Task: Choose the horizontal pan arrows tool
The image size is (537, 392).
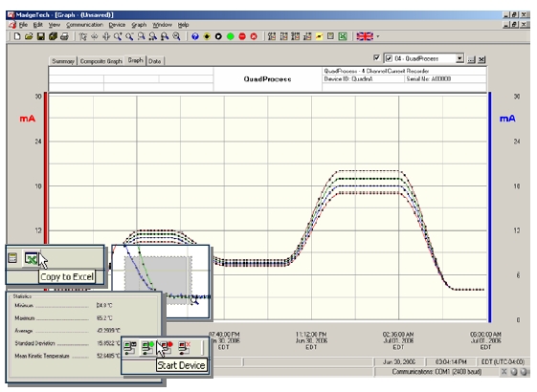Action: point(94,36)
